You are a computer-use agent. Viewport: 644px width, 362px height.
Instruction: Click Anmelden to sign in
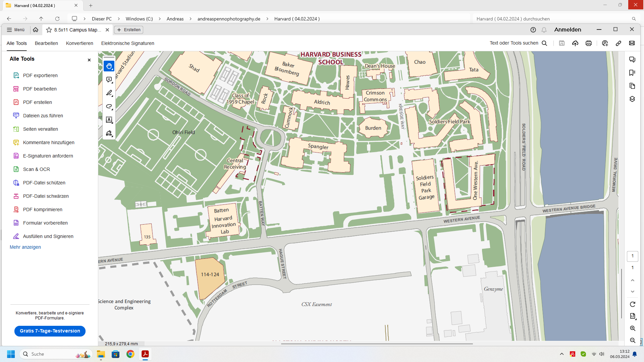[568, 29]
